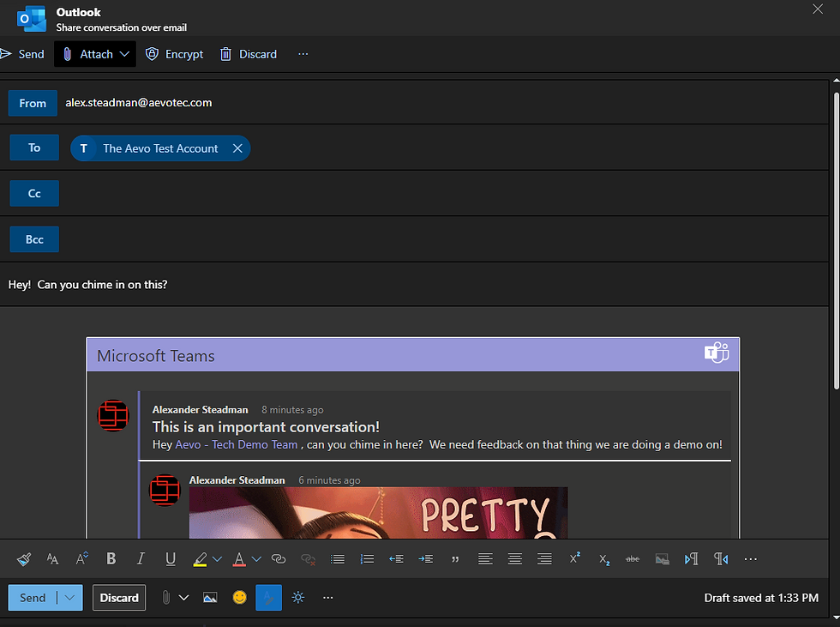Toggle the formatting options button
This screenshot has width=840, height=627.
(x=269, y=598)
